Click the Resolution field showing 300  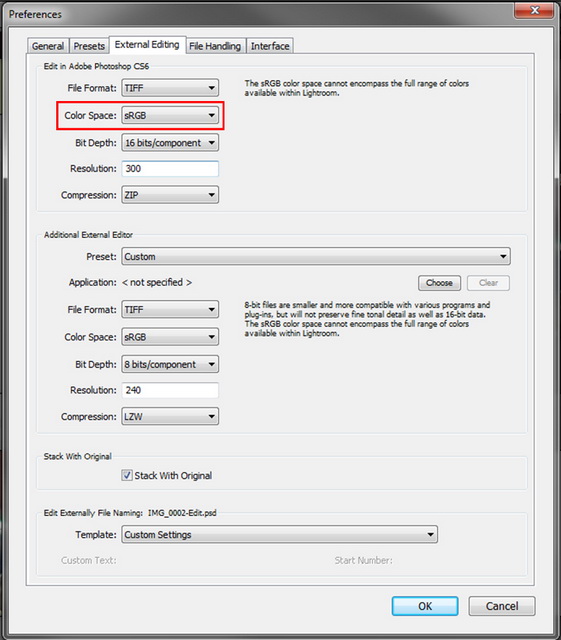tap(170, 169)
